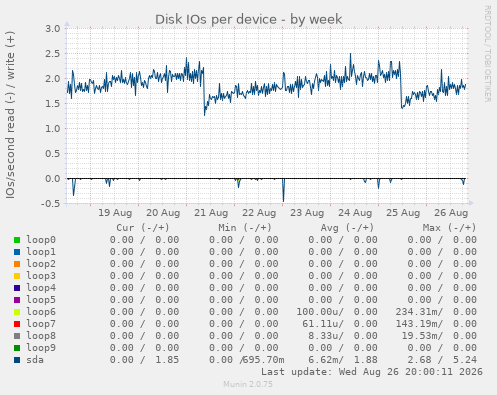The image size is (497, 395).
Task: Click the Munin 2.0.75 version text
Action: tap(248, 384)
